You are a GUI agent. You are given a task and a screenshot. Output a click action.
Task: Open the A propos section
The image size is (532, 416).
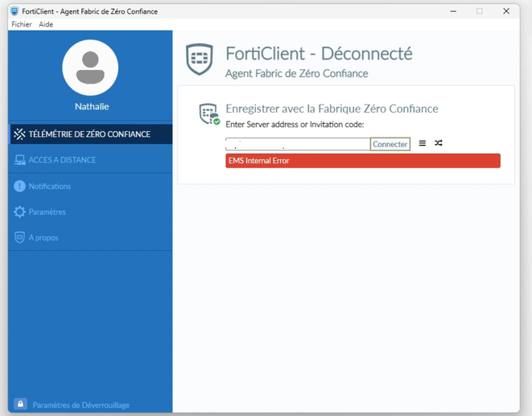(91, 237)
